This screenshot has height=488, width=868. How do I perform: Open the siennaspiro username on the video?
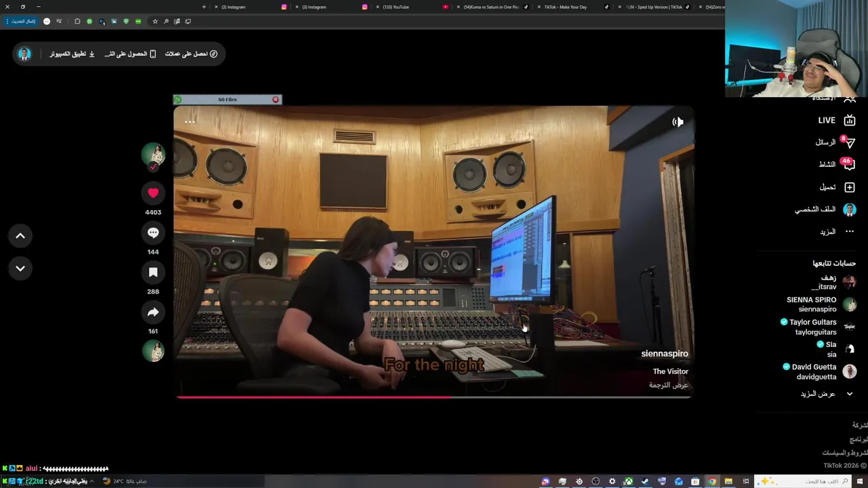665,354
